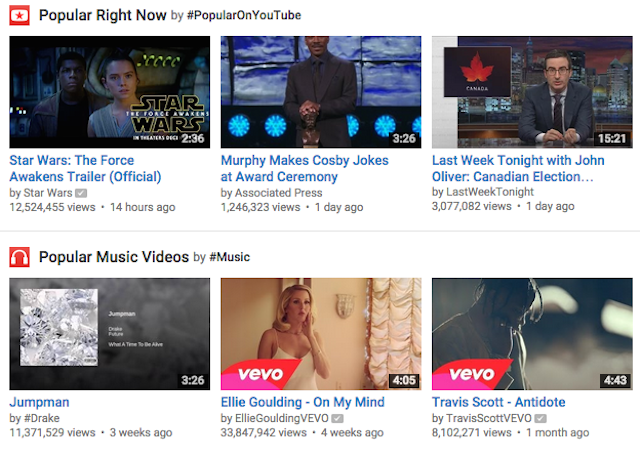Click the #Music channel link
640x458 pixels.
229,257
